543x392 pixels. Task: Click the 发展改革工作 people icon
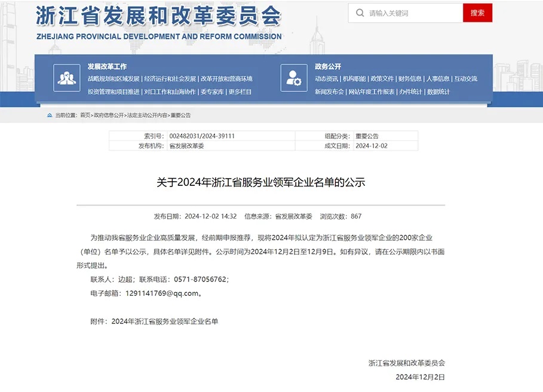tap(66, 78)
